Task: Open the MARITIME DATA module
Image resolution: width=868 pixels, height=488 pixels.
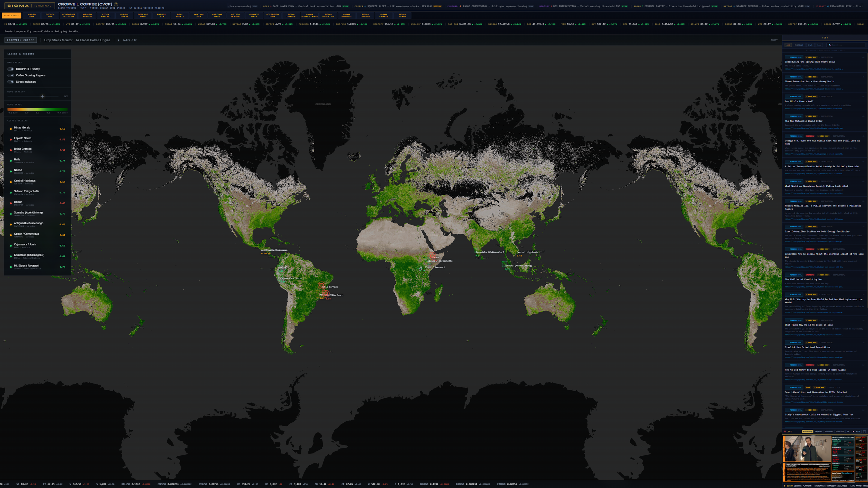Action: click(217, 15)
